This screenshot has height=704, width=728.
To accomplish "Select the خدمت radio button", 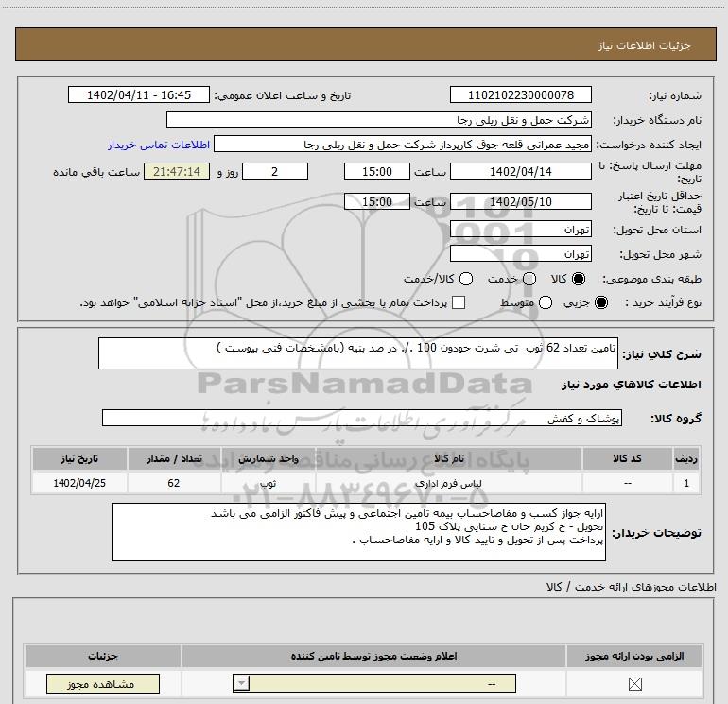I will pyautogui.click(x=529, y=279).
